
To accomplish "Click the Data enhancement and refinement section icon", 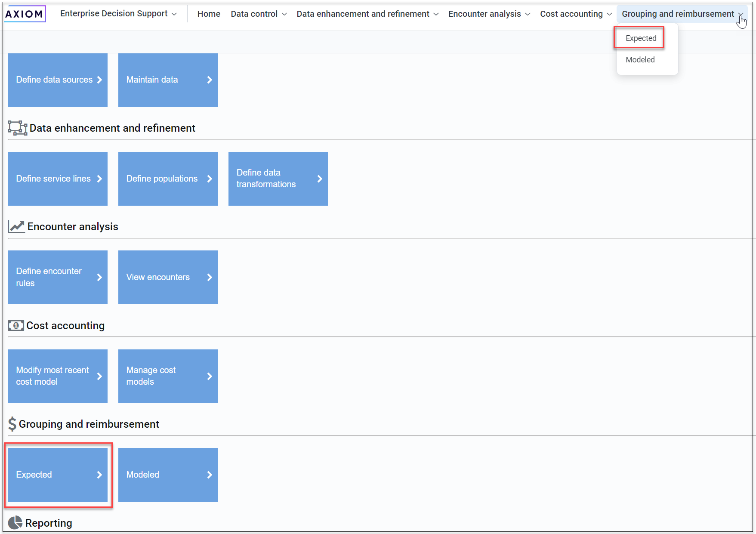I will click(x=18, y=128).
